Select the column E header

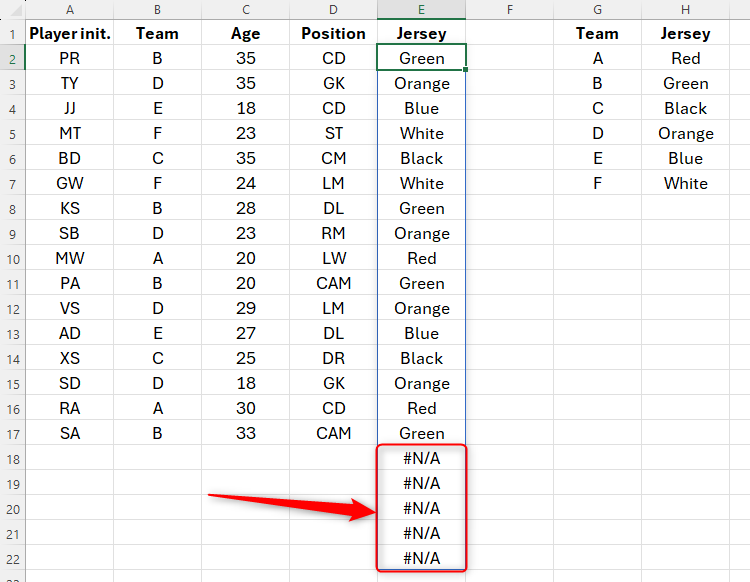(x=421, y=9)
